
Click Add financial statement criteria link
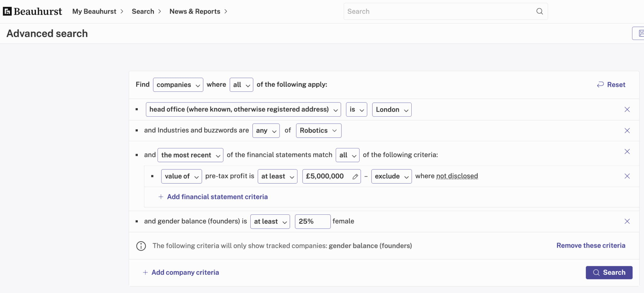point(213,197)
